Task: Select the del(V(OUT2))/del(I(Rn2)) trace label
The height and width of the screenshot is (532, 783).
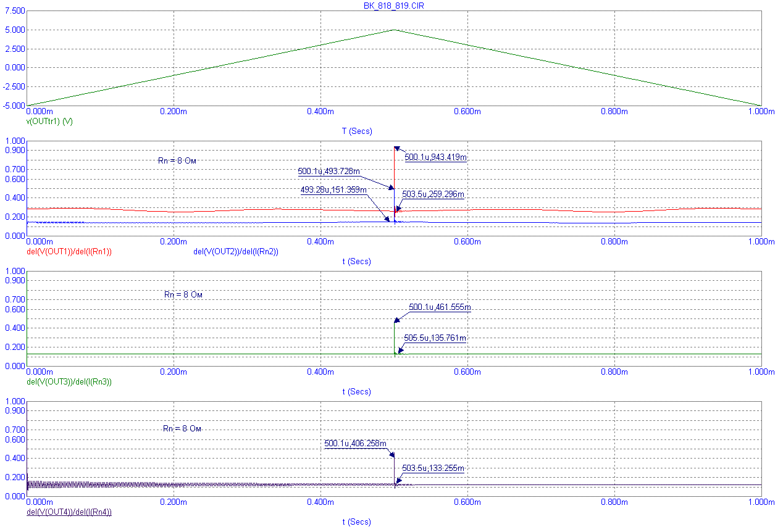Action: point(236,252)
